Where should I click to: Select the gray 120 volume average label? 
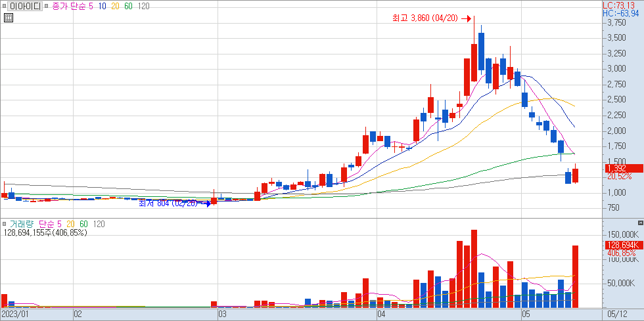(99, 224)
